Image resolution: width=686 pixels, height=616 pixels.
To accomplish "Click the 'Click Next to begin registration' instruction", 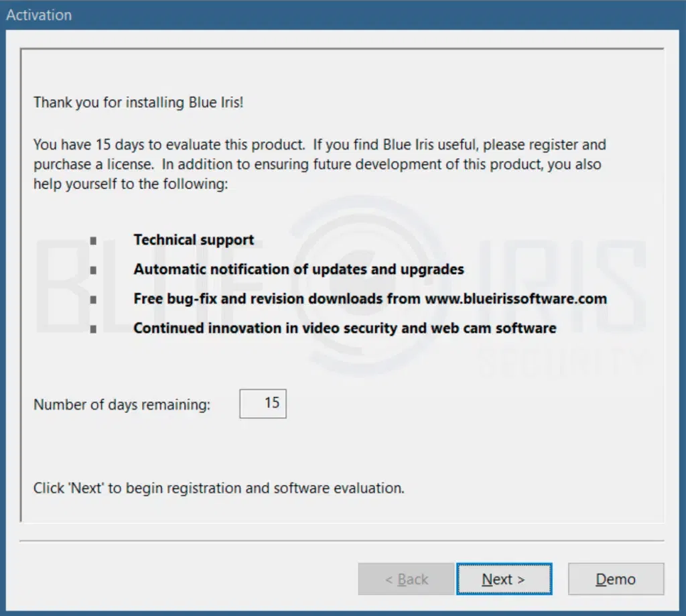I will click(x=218, y=488).
